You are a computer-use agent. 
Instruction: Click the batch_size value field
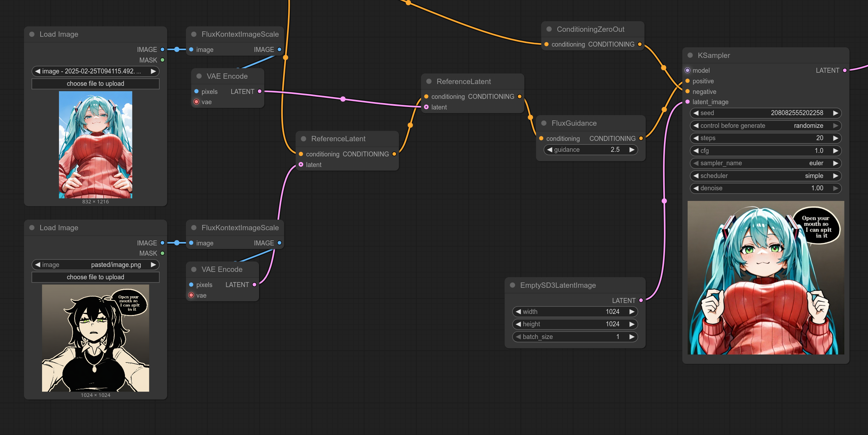point(575,337)
